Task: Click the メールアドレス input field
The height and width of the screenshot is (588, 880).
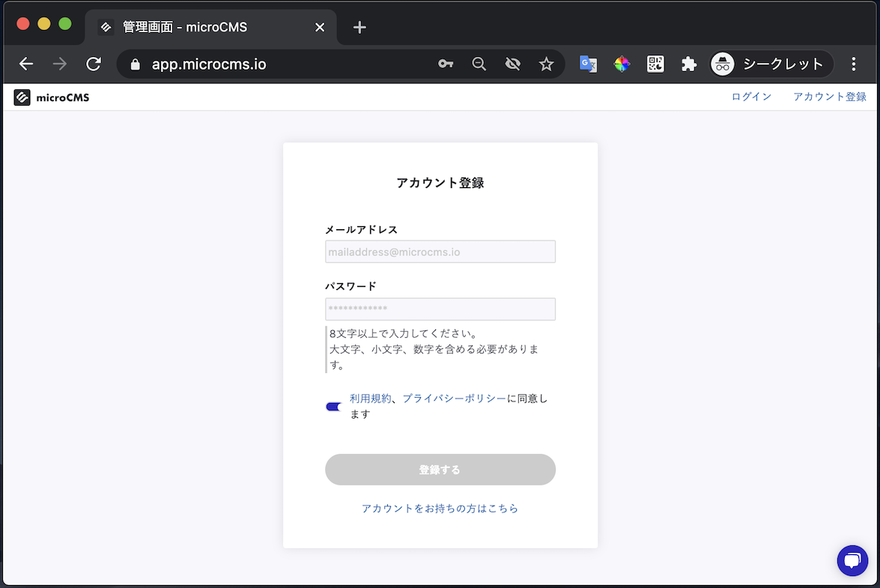Action: pos(440,252)
